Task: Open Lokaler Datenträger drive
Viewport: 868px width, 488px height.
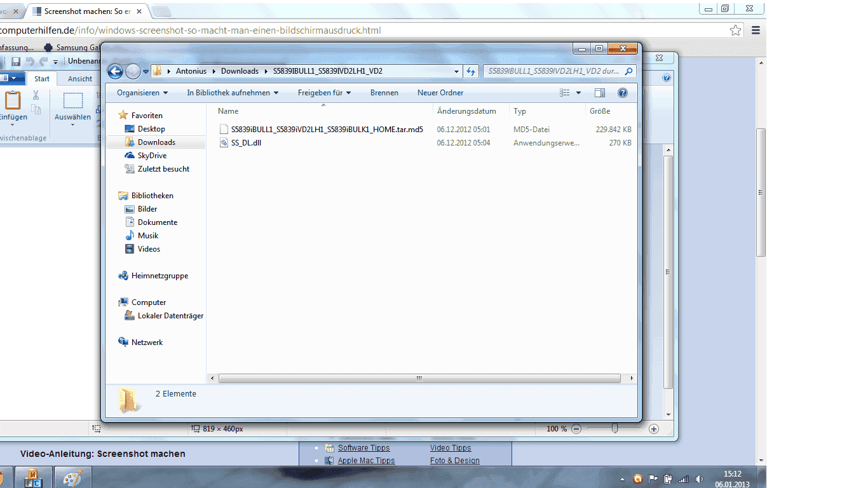Action: [170, 316]
